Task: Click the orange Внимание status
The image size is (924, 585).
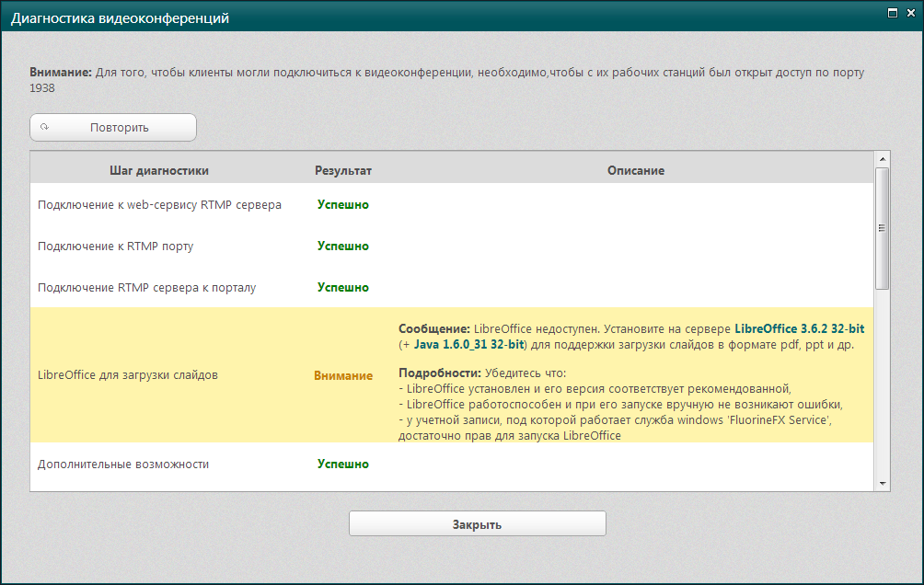Action: point(343,375)
